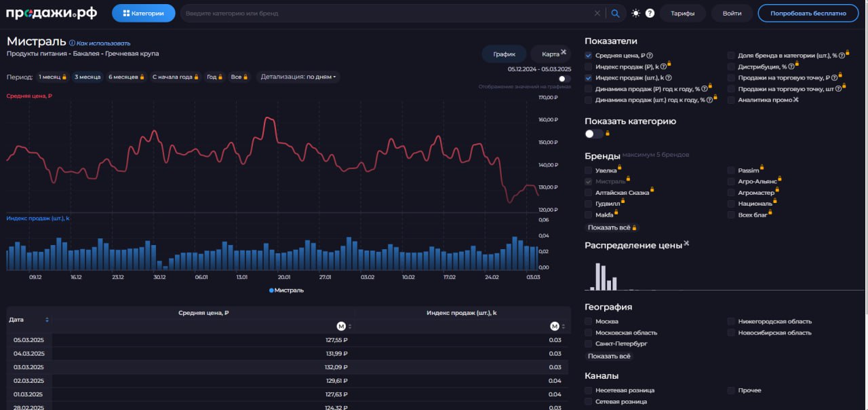Enable the Показать категорию switch
Viewport: 868px width, 410px height.
593,134
